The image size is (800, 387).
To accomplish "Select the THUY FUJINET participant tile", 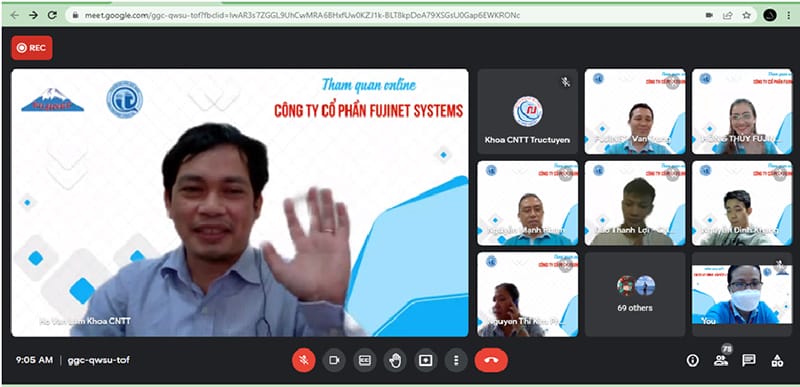I will [742, 112].
